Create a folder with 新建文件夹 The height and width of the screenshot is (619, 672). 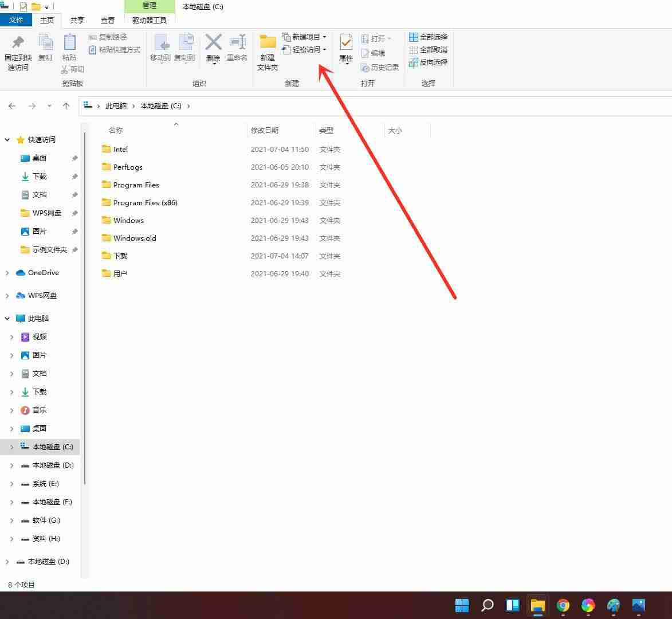(266, 52)
